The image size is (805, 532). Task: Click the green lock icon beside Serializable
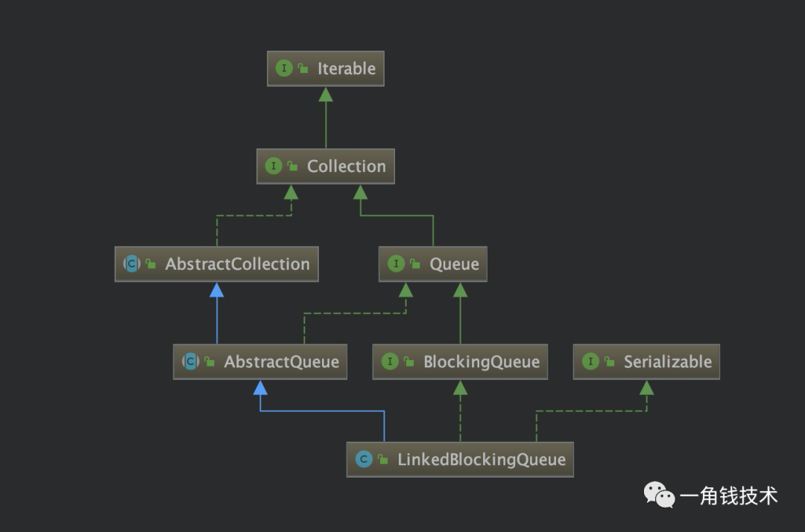click(610, 361)
